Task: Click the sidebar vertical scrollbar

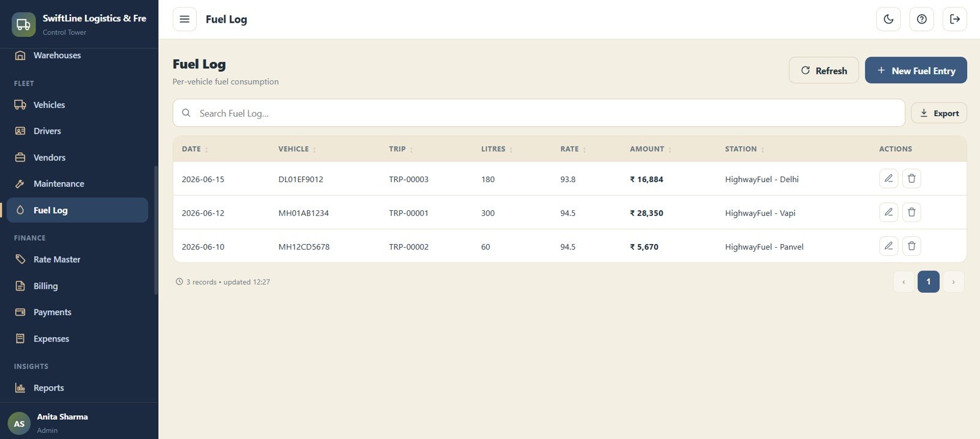Action: [156, 230]
